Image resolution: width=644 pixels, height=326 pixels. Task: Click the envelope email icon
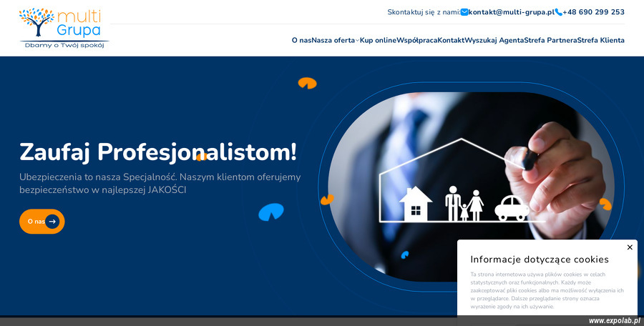point(464,12)
